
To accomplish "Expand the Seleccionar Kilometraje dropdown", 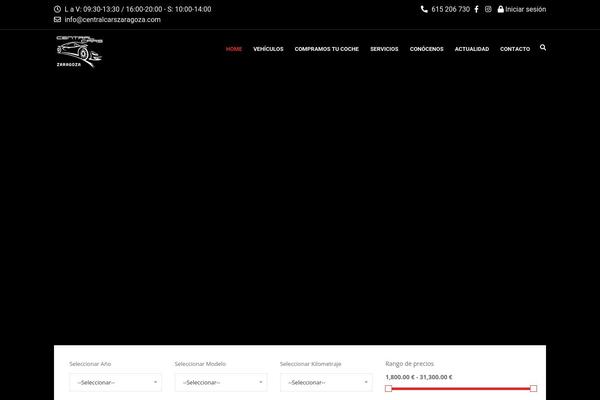I will pos(326,382).
